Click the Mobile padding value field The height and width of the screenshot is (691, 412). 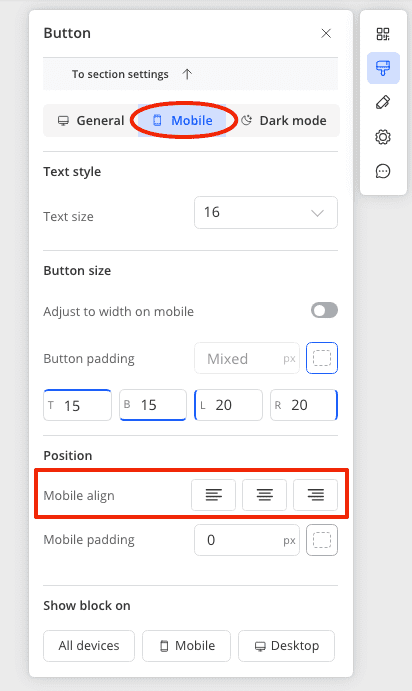point(247,540)
